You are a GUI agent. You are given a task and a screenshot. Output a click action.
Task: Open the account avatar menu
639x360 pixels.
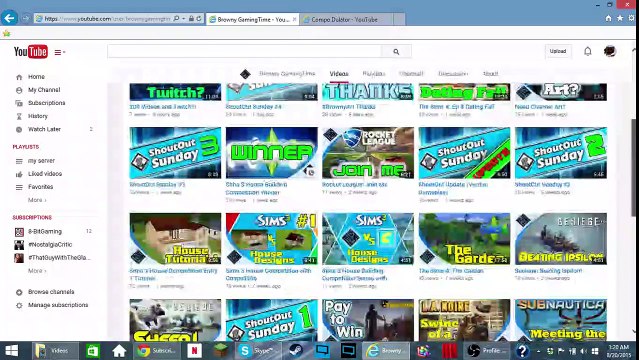[x=610, y=51]
